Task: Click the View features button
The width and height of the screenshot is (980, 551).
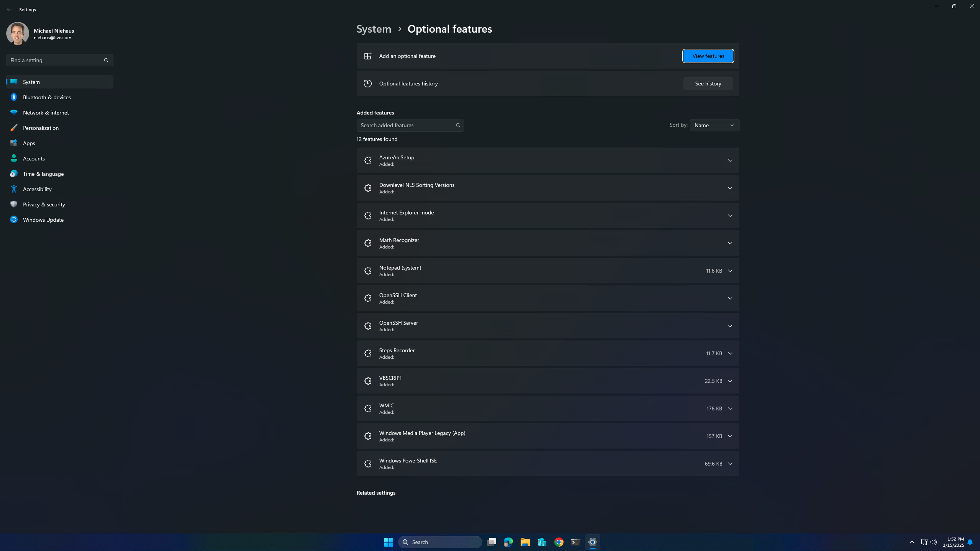Action: [708, 56]
